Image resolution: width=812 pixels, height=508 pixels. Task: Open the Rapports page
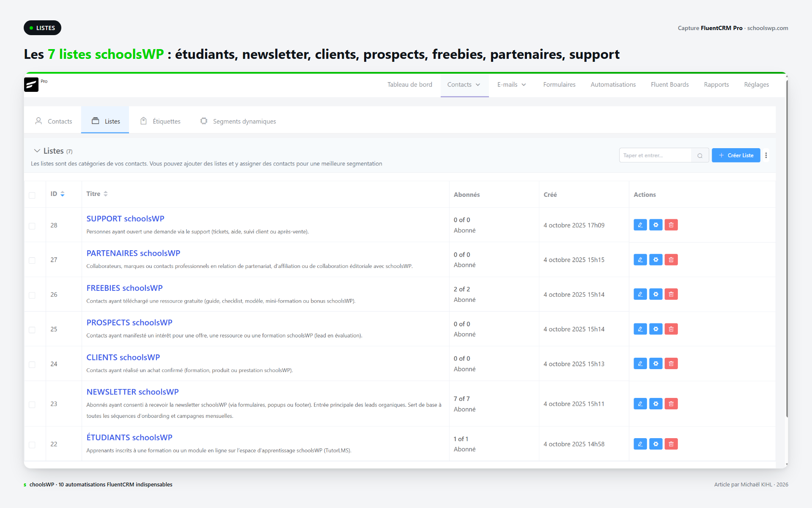click(716, 85)
